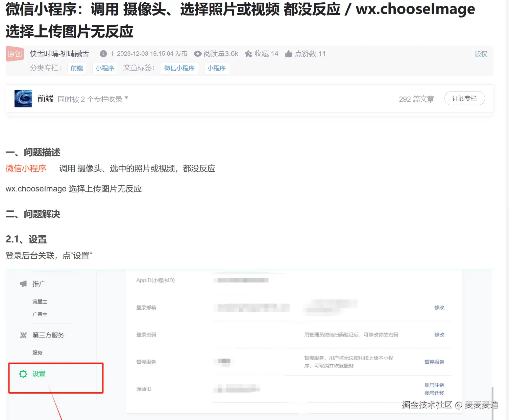Screen dimensions: 509x420
Task: Click the 推广 megaphone icon
Action: pos(23,284)
